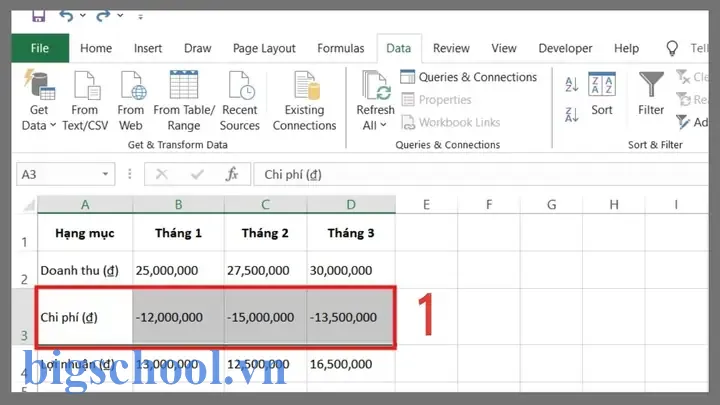Image resolution: width=720 pixels, height=405 pixels.
Task: Open the File tab
Action: 40,48
